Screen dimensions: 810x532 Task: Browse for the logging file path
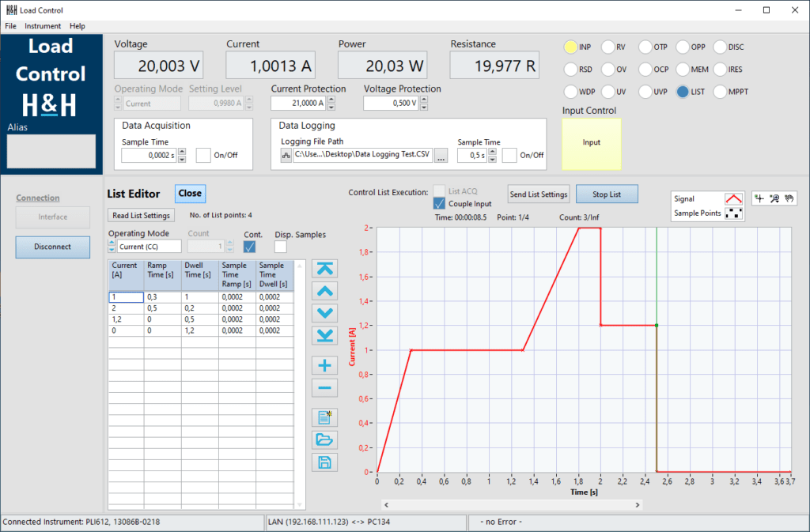point(442,154)
